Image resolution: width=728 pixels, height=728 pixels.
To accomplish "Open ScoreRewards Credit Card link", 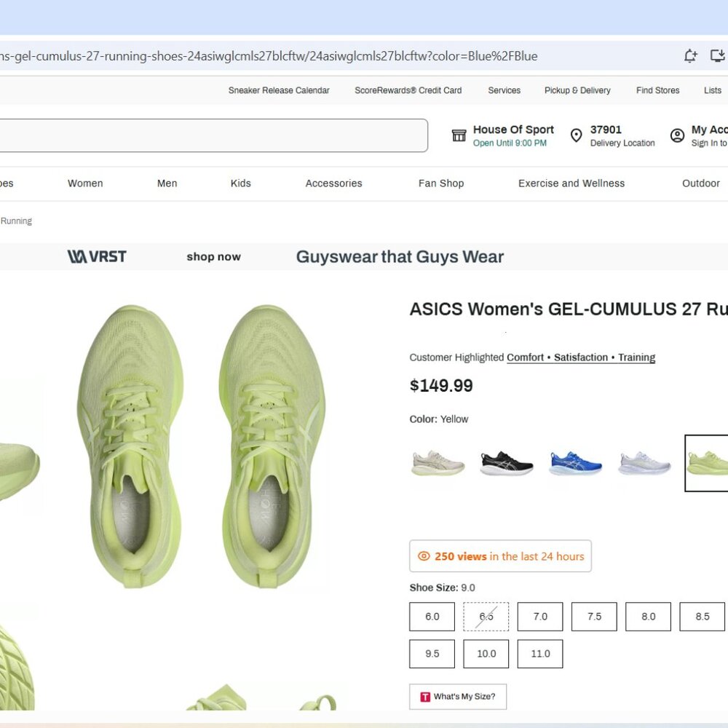I will click(408, 90).
